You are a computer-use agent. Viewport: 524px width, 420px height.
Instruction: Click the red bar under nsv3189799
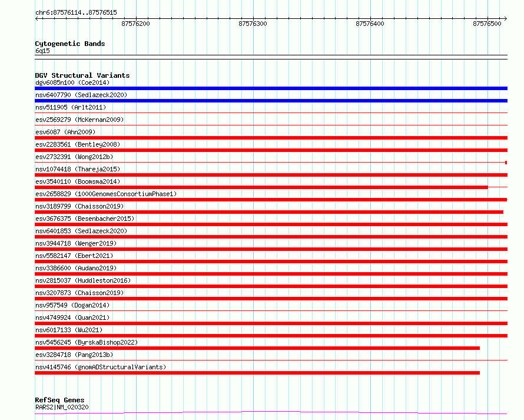pos(269,212)
